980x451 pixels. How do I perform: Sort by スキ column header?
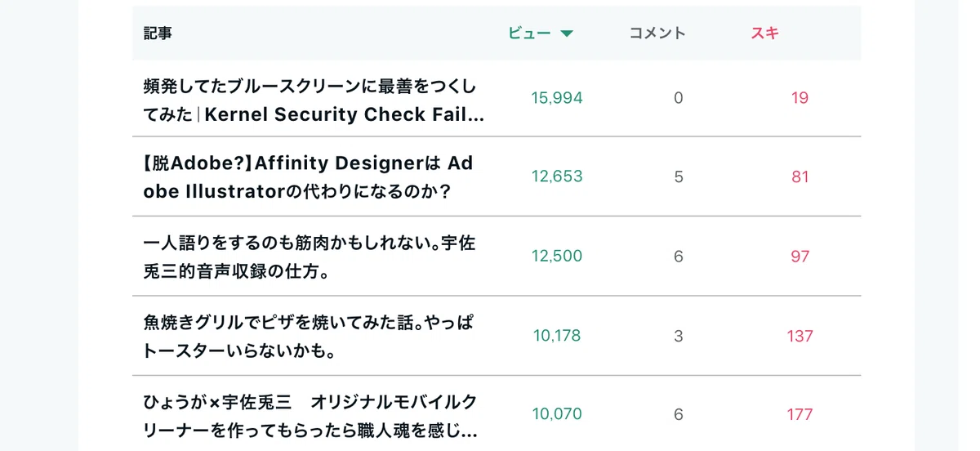[764, 33]
